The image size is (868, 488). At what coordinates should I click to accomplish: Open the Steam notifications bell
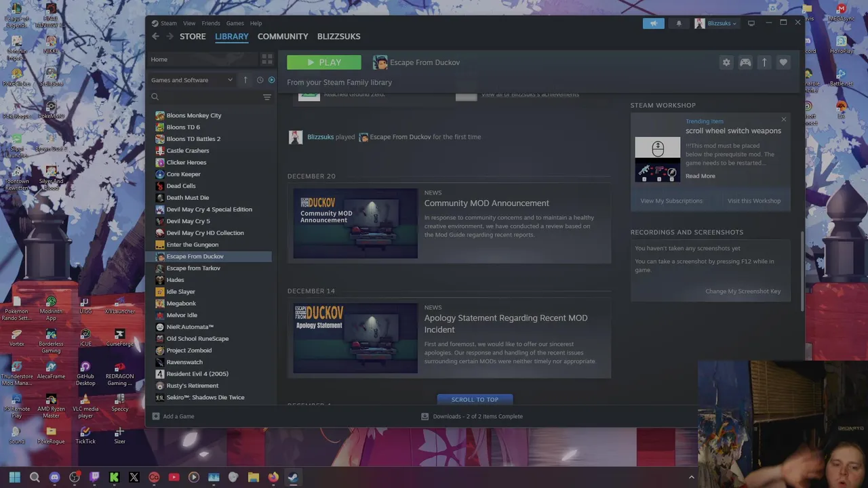click(679, 23)
